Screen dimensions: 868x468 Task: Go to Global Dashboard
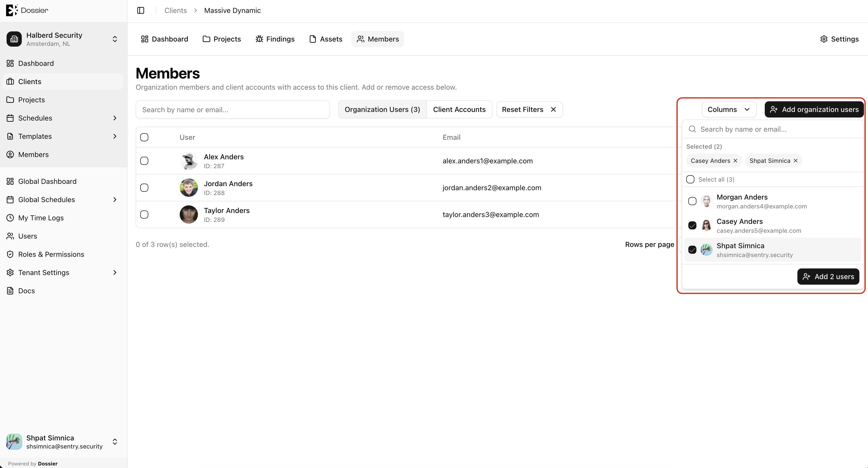pos(62,181)
